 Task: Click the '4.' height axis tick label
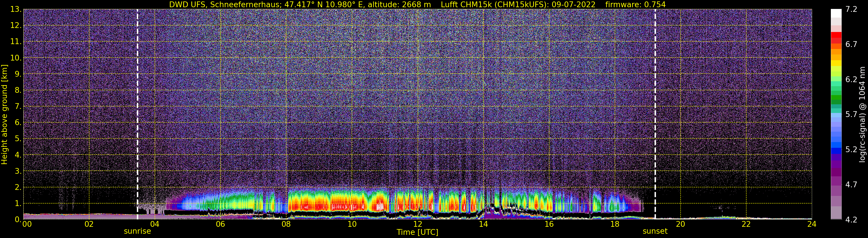click(18, 155)
